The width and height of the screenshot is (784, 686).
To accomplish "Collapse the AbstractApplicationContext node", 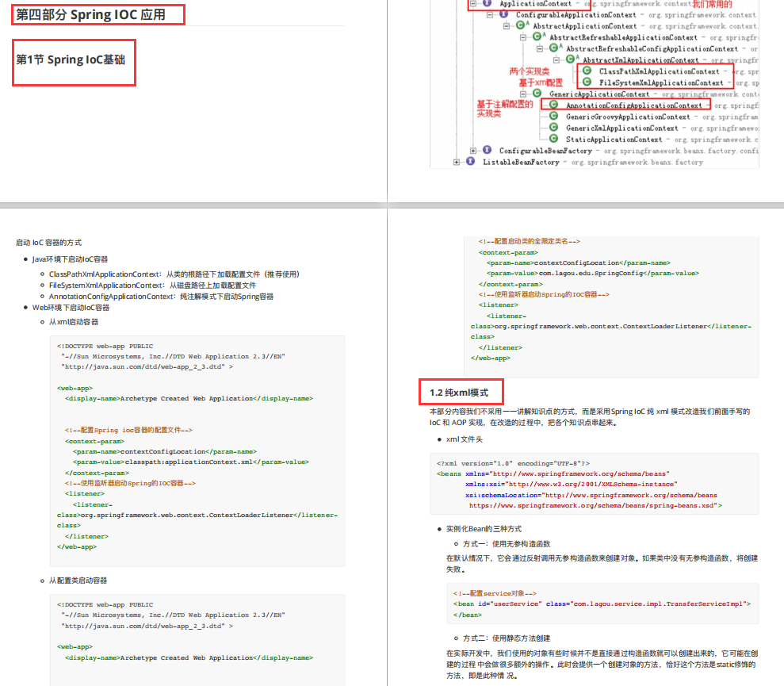I will click(507, 26).
